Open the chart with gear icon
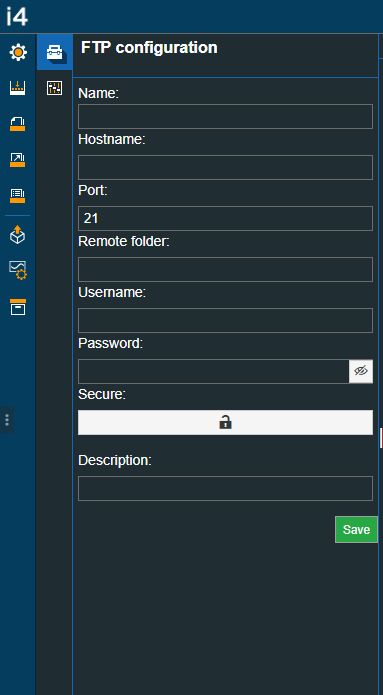The height and width of the screenshot is (695, 383). coord(18,270)
